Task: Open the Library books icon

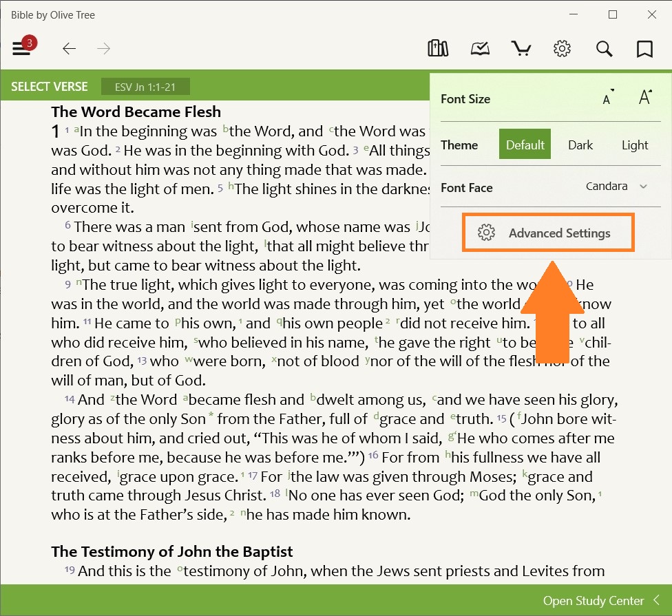Action: click(438, 49)
